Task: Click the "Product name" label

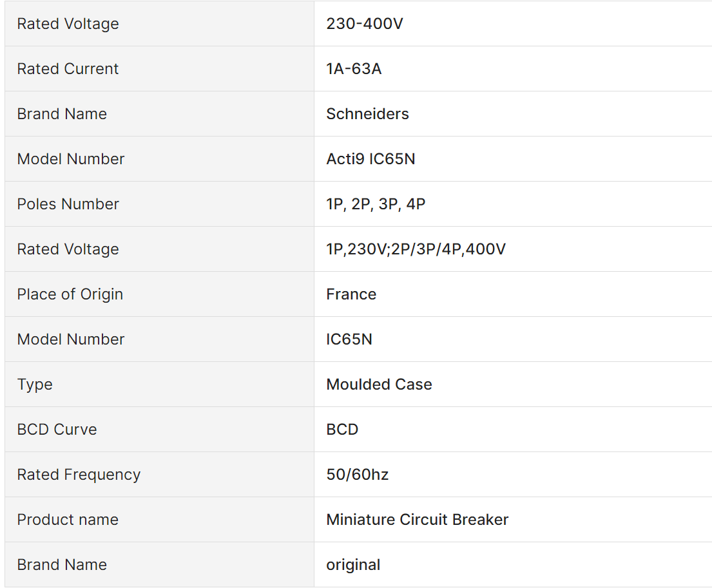Action: click(x=68, y=520)
